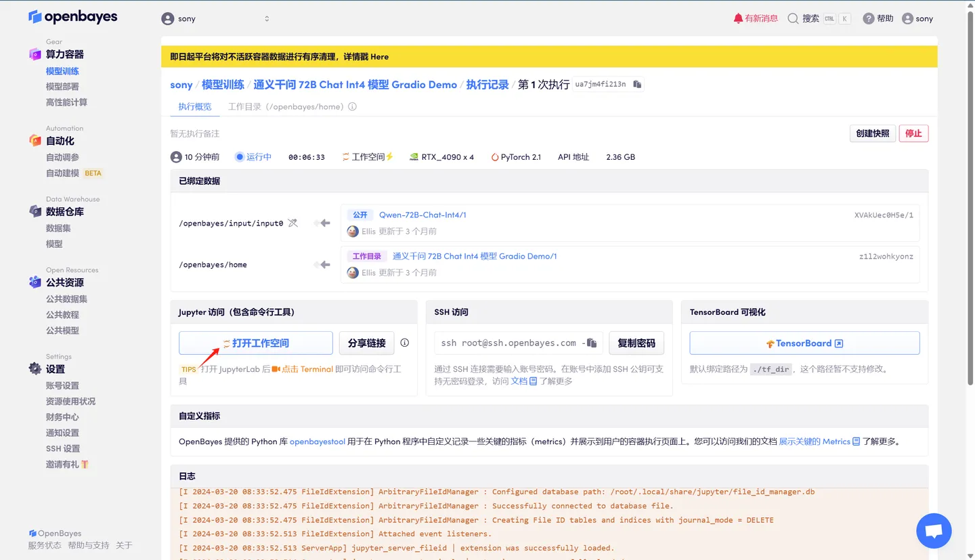
Task: Click the Here link in yellow banner
Action: pos(379,57)
